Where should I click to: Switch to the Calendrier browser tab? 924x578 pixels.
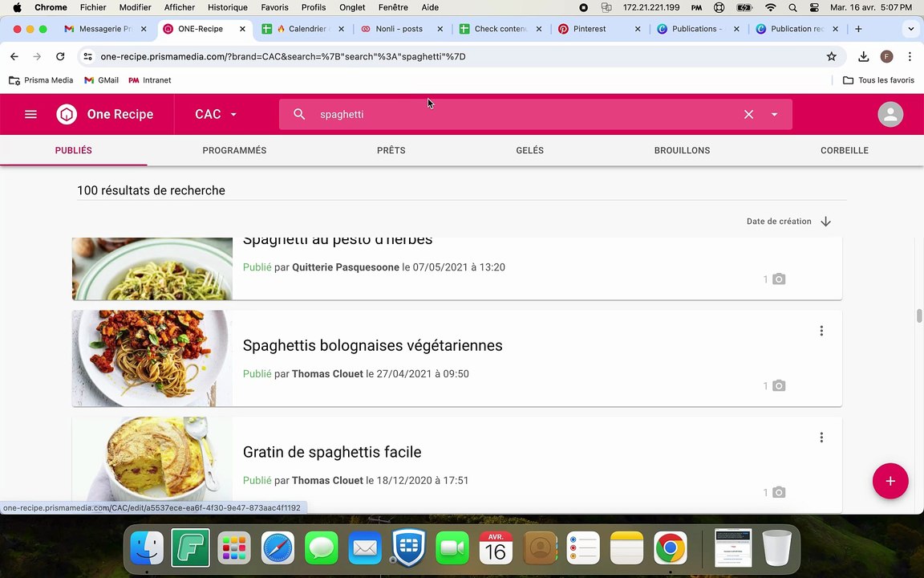[x=302, y=29]
